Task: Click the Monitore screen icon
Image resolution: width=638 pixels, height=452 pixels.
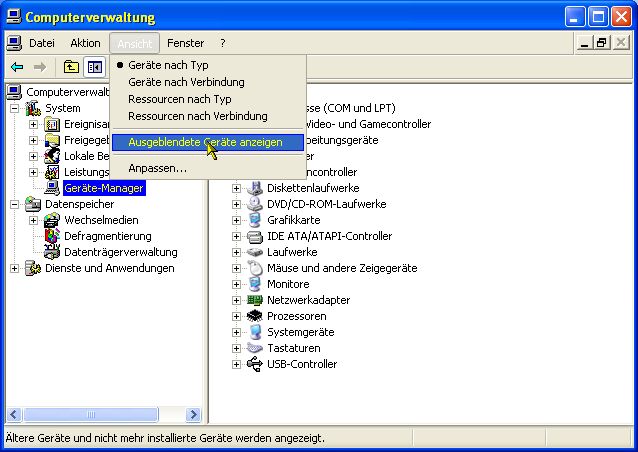Action: (255, 284)
